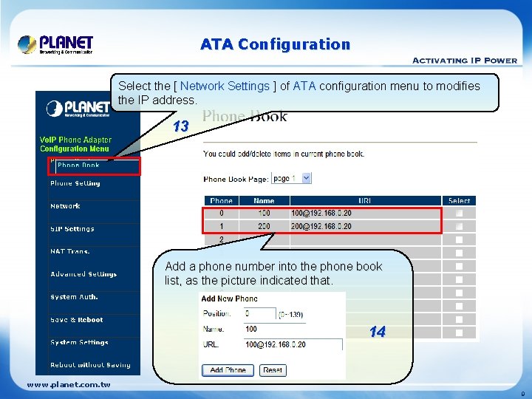Click the ATA Configuration slide title
This screenshot has height=399, width=532.
275,44
